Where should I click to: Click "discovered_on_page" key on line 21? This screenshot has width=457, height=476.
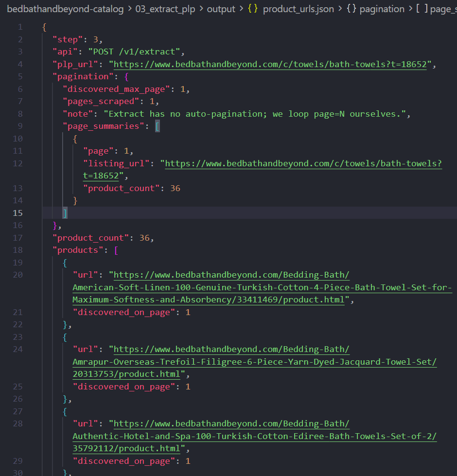(x=124, y=312)
